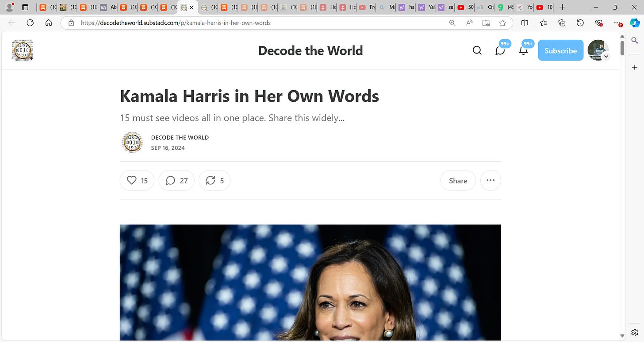Switch to the 'Ma' search tab

tap(387, 7)
